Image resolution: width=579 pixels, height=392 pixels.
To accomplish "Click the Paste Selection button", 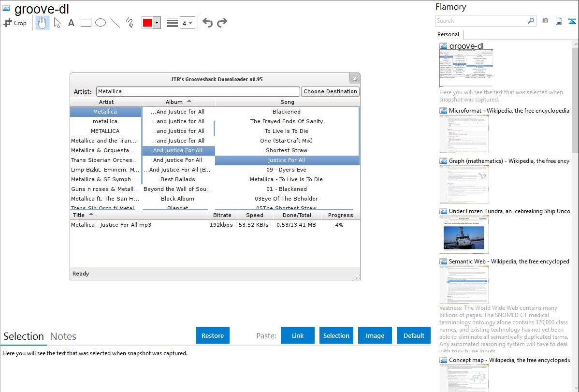I will click(x=336, y=335).
